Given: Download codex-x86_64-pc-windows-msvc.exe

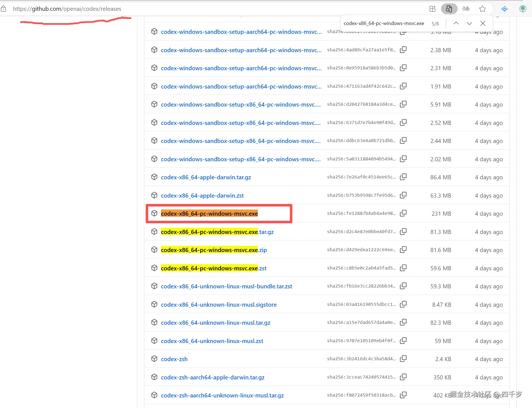Looking at the screenshot, I should (209, 213).
